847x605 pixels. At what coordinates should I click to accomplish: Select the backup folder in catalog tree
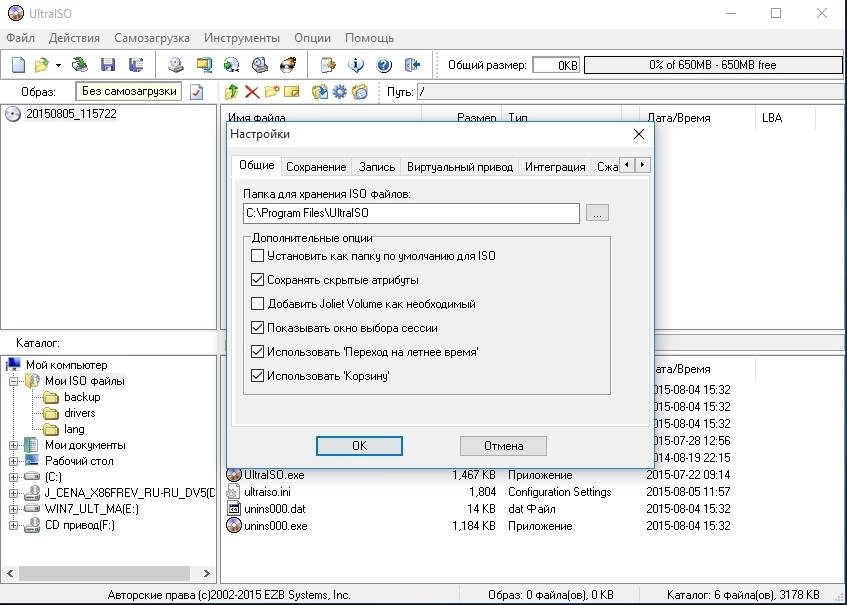click(82, 398)
